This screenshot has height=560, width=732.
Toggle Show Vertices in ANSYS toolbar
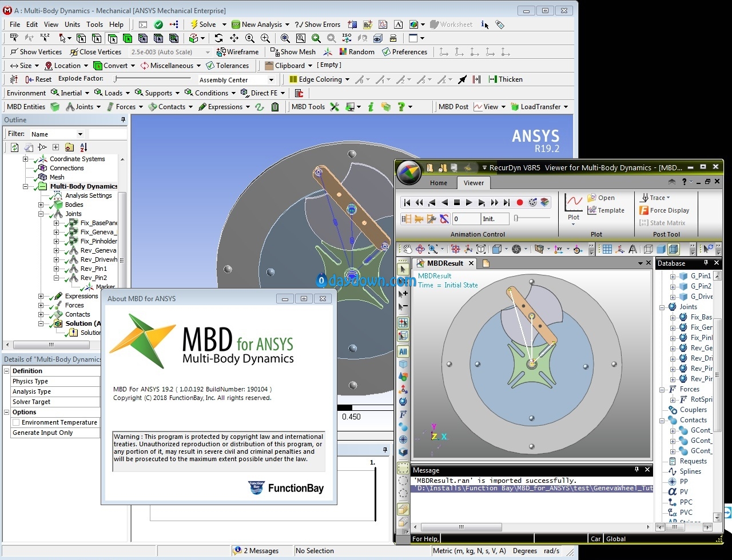click(x=35, y=52)
